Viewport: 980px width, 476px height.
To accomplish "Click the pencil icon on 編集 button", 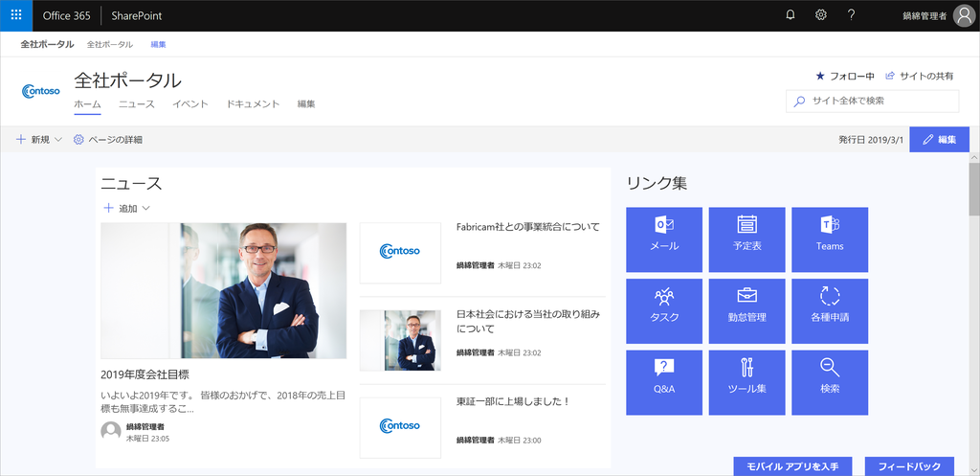I will coord(927,140).
